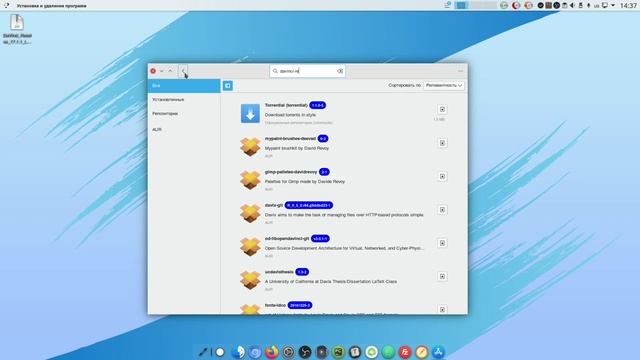Open the window menu at header right
The width and height of the screenshot is (640, 360).
pyautogui.click(x=460, y=71)
